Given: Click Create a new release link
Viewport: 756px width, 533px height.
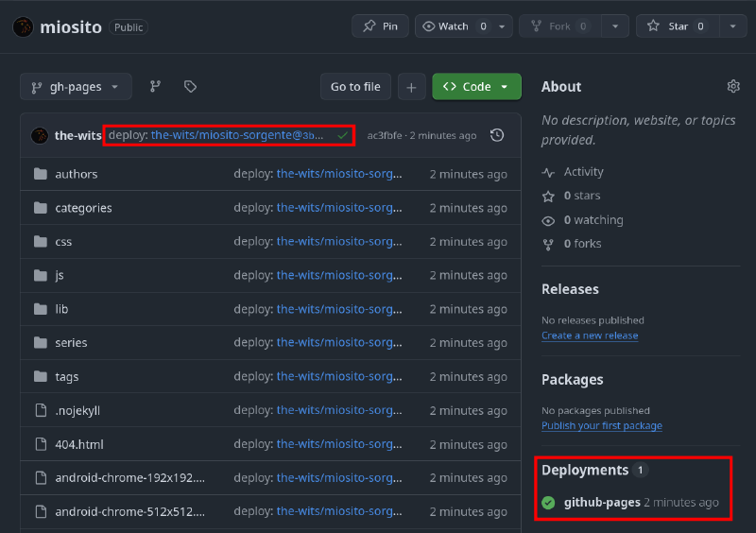Looking at the screenshot, I should [590, 335].
